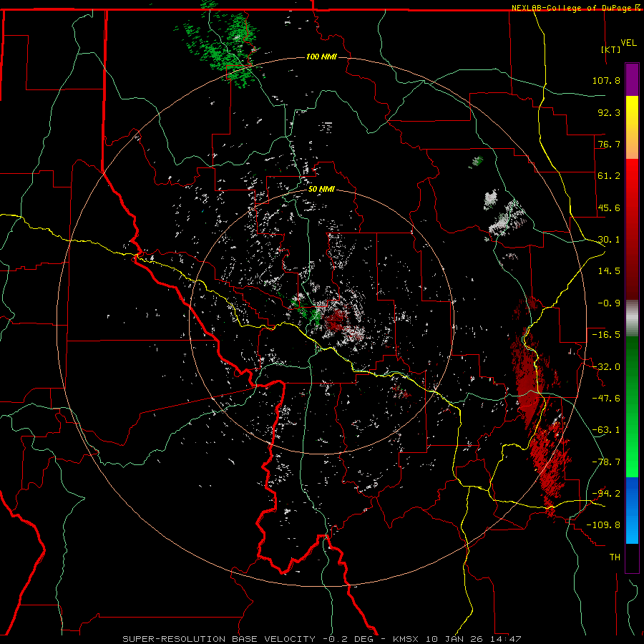The height and width of the screenshot is (644, 644).
Task: Click the -0.9 velocity scale value
Action: click(609, 303)
